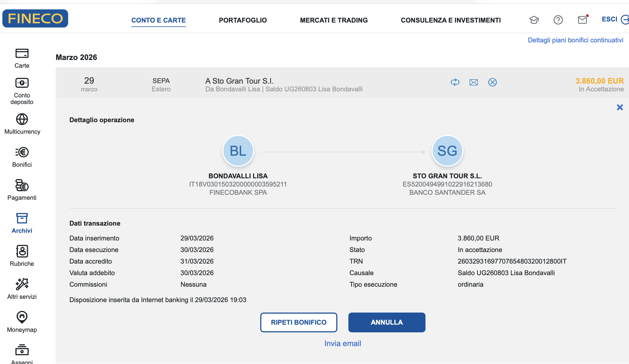This screenshot has width=629, height=364.
Task: Click the RIPETI BONIFICO button
Action: [x=299, y=322]
